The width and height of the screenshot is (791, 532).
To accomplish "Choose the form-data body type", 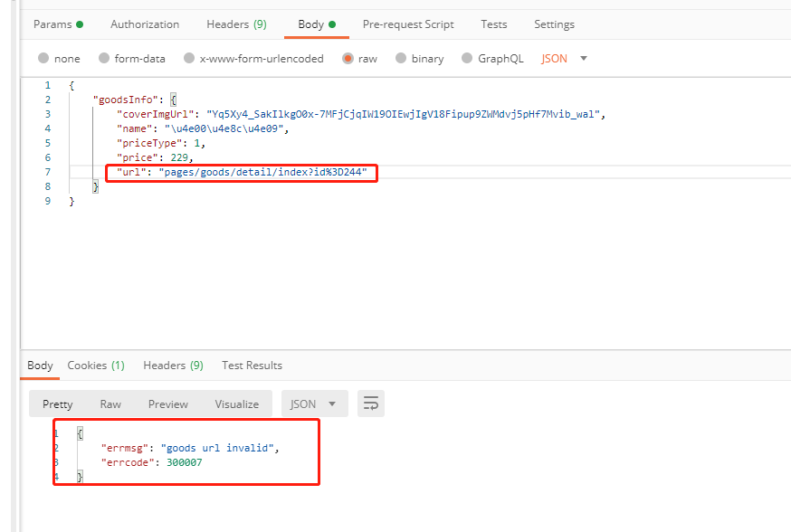I will pyautogui.click(x=132, y=59).
